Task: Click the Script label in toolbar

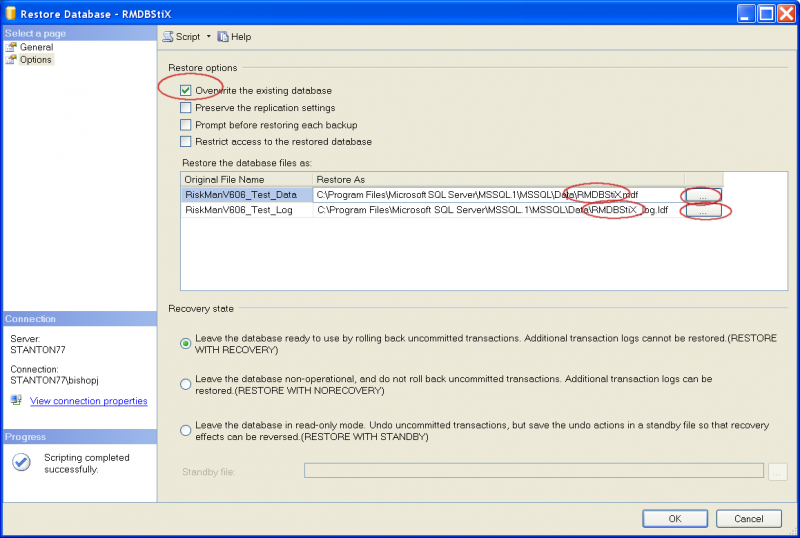Action: [188, 37]
